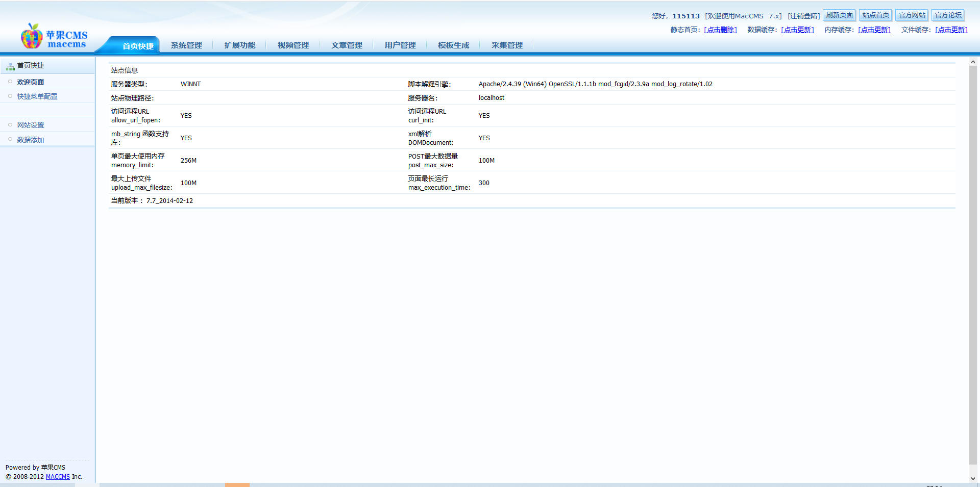Click the 首页快捷 sidebar header icon
Image resolution: width=980 pixels, height=487 pixels.
coord(10,66)
